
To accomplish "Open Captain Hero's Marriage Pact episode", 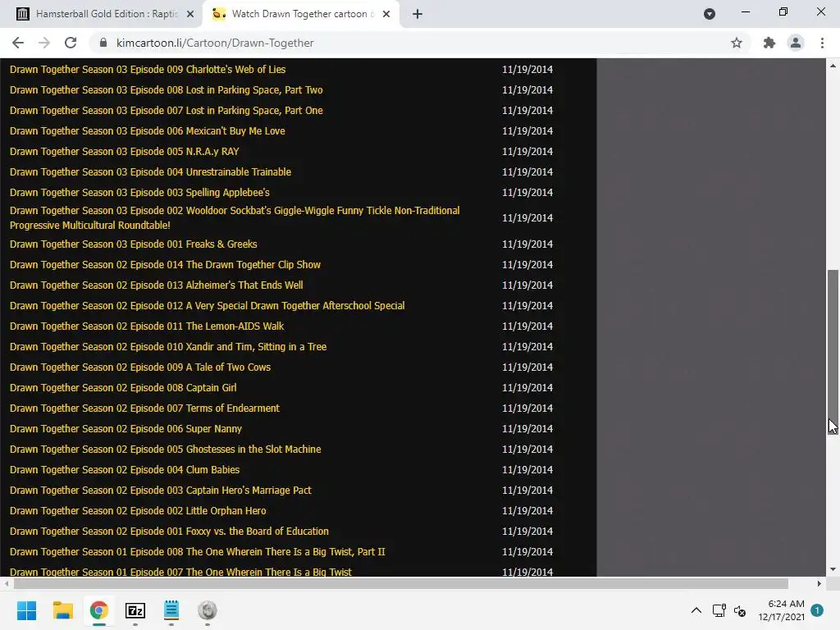I will tap(161, 491).
